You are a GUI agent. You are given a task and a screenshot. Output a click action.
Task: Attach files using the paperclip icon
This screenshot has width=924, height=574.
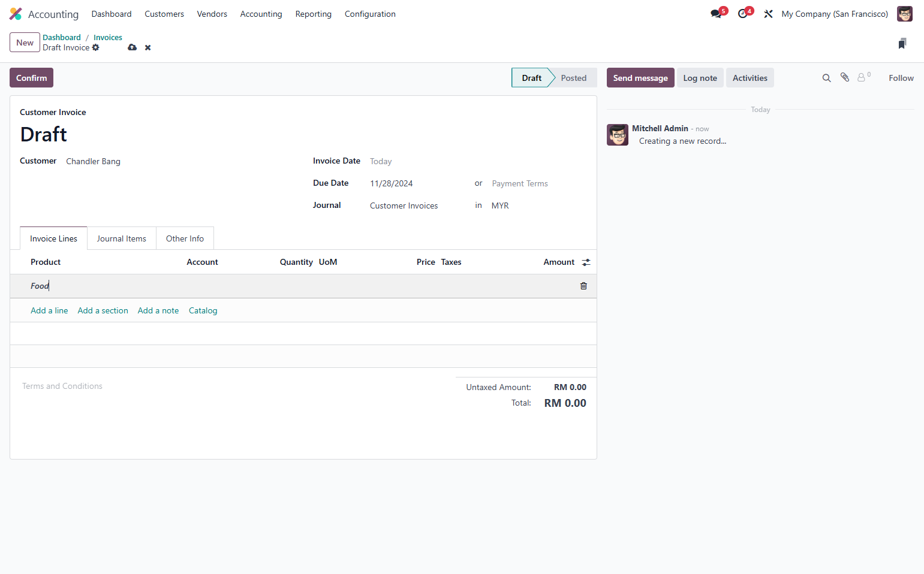845,77
